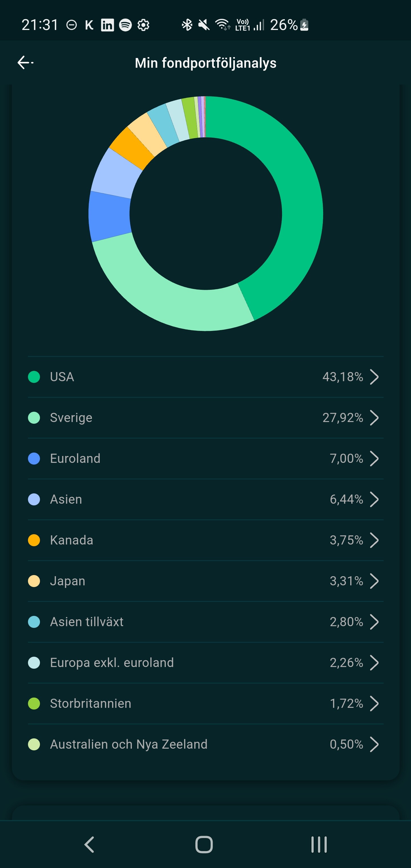Open the Kanada region entry
Viewport: 411px width, 868px height.
point(205,540)
